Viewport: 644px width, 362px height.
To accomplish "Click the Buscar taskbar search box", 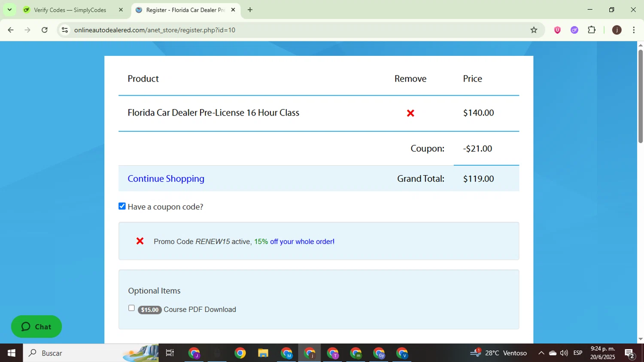I will click(x=91, y=353).
